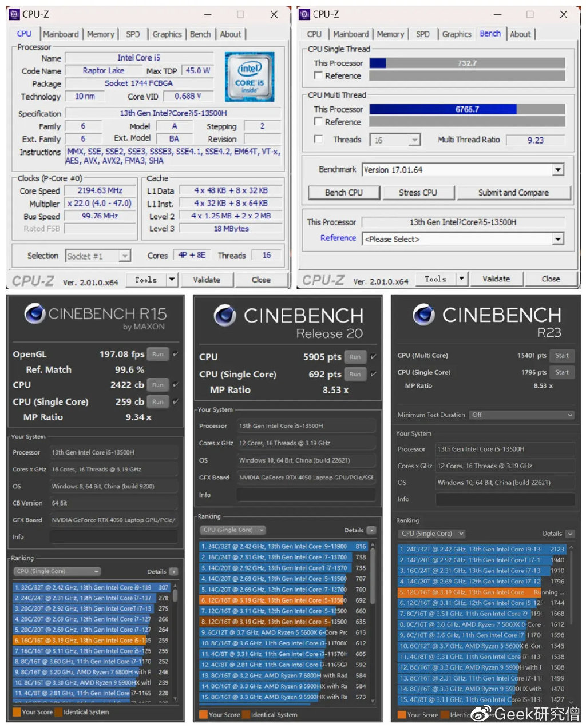Screen dimensions: 586x728
Task: Toggle the Threads checkbox
Action: pos(318,139)
